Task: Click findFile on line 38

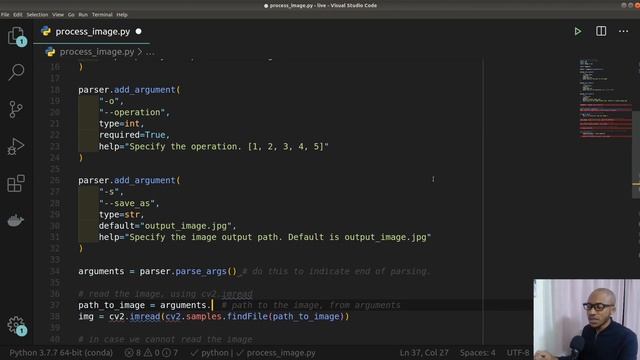Action: (x=247, y=316)
